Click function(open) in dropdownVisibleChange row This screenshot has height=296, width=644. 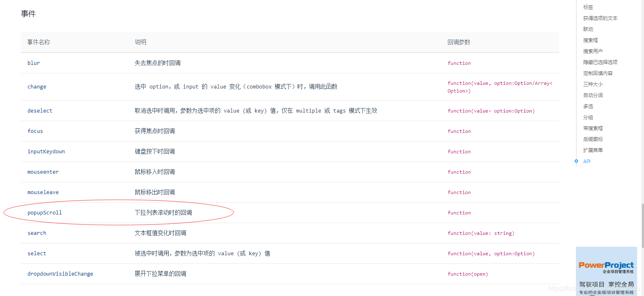click(468, 274)
